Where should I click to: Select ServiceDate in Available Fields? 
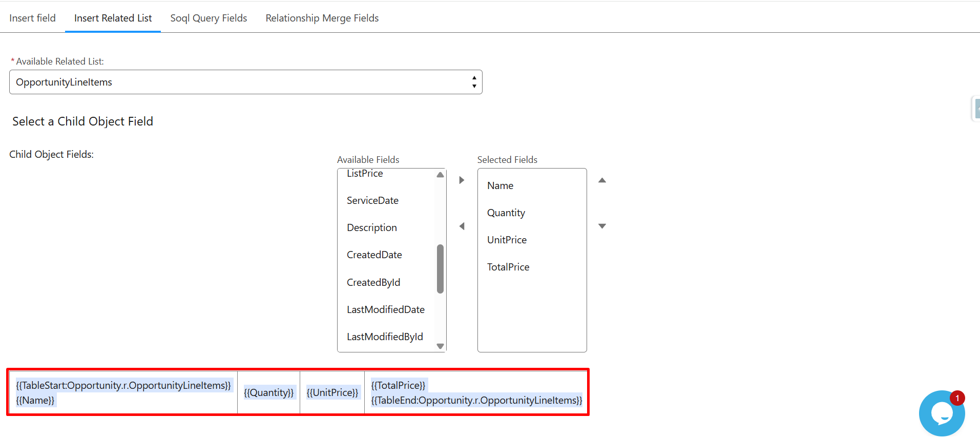pyautogui.click(x=372, y=200)
